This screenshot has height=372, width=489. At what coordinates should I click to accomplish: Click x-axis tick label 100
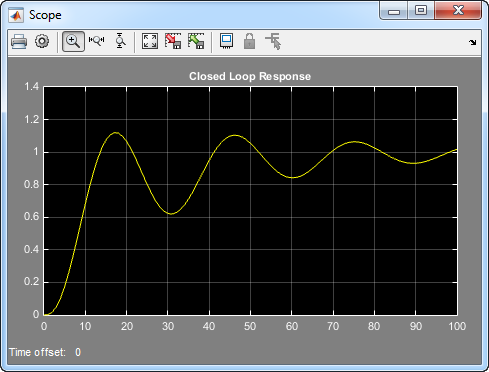457,326
